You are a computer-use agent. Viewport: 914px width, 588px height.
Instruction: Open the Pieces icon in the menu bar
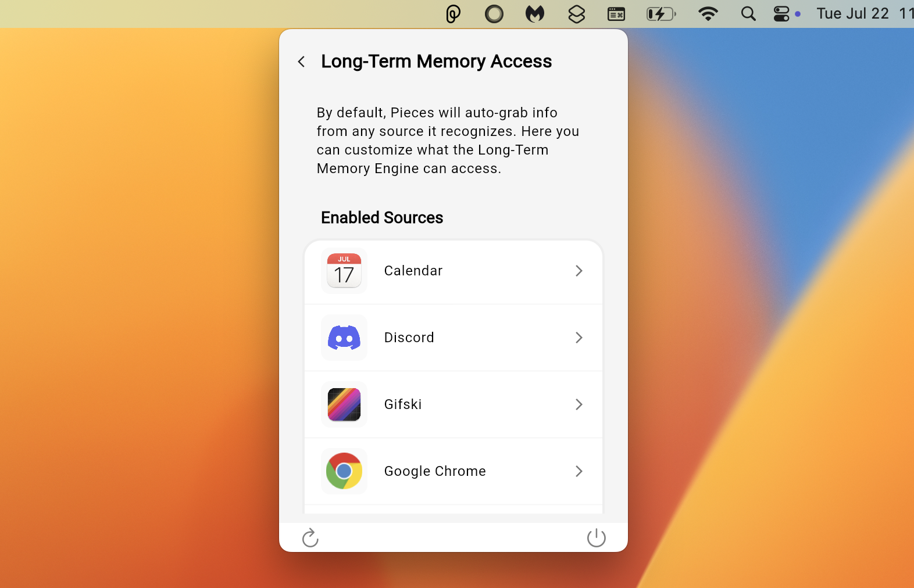454,14
